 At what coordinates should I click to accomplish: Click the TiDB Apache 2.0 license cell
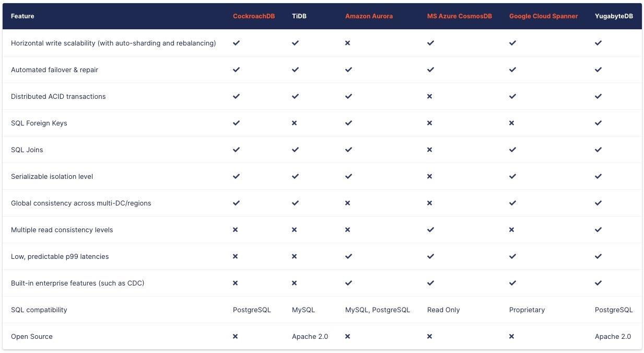pyautogui.click(x=310, y=336)
